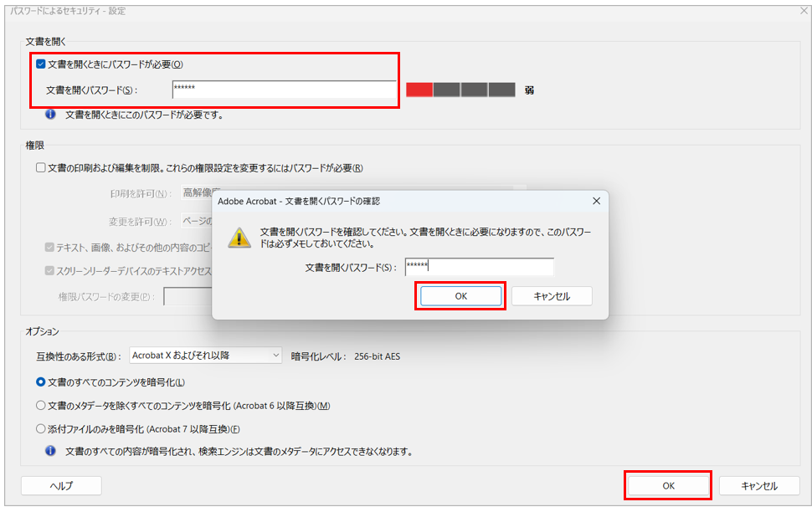
Task: Select encrypt only file attachments option
Action: click(41, 429)
